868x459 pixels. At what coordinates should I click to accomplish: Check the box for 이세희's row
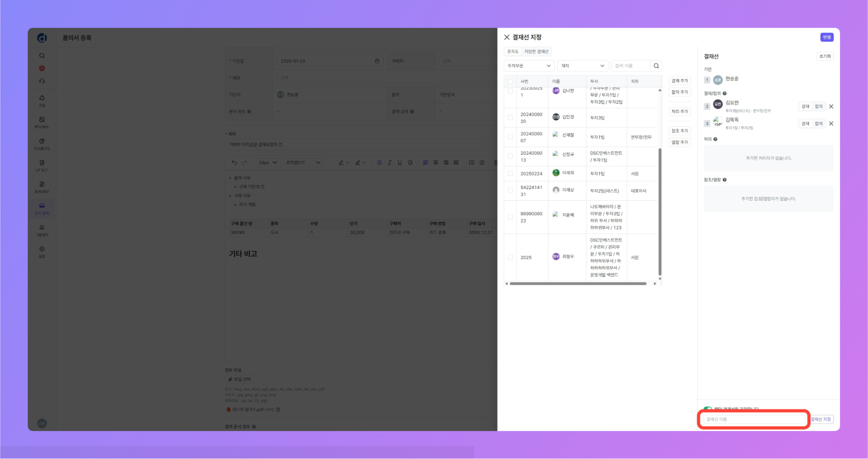[x=510, y=174]
